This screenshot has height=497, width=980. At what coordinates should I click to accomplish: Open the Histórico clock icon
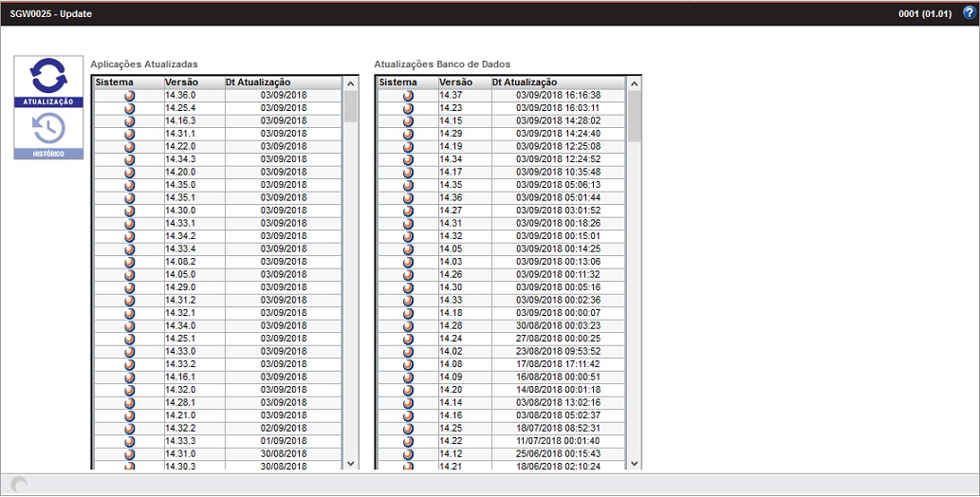coord(48,128)
